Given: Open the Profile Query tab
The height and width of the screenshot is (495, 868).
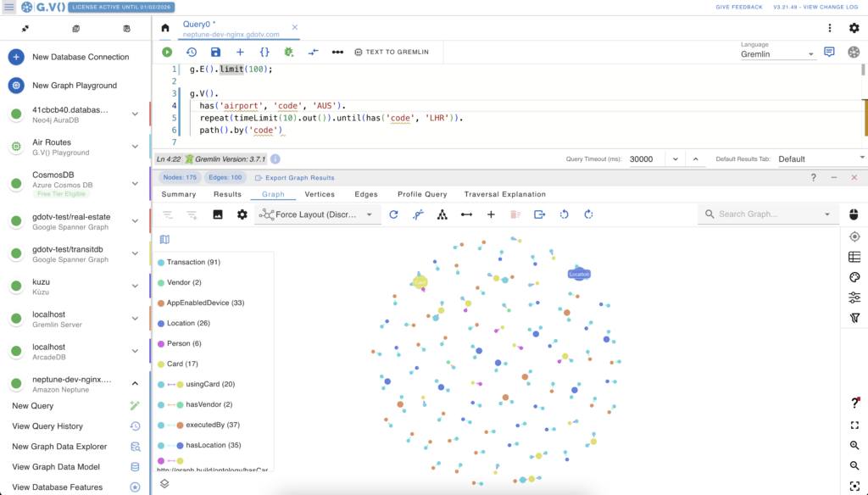Looking at the screenshot, I should click(422, 194).
